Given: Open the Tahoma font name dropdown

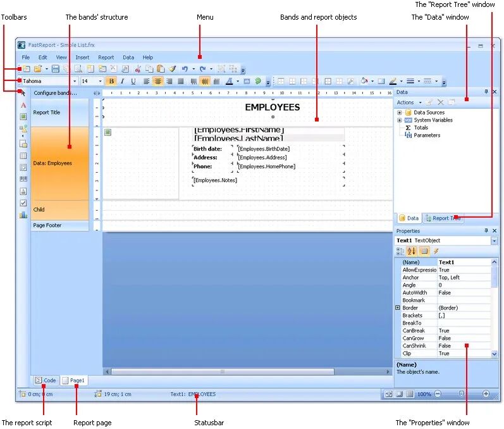Looking at the screenshot, I should (x=75, y=82).
